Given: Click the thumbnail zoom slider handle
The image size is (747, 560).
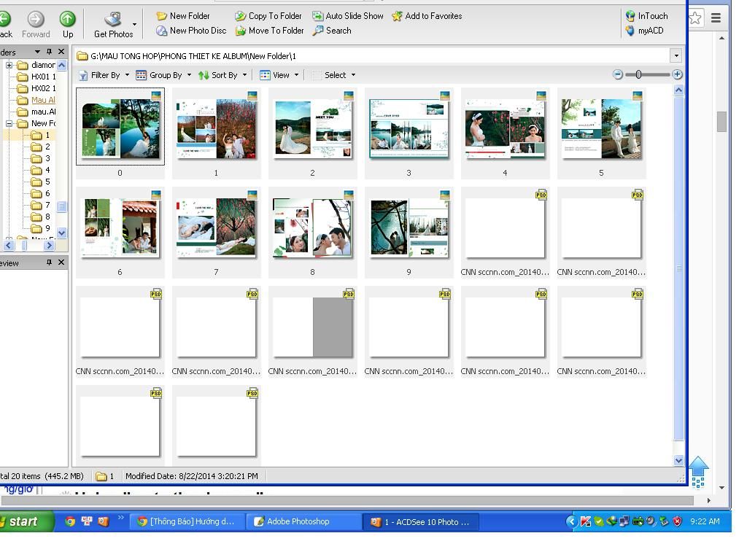Looking at the screenshot, I should pos(638,74).
